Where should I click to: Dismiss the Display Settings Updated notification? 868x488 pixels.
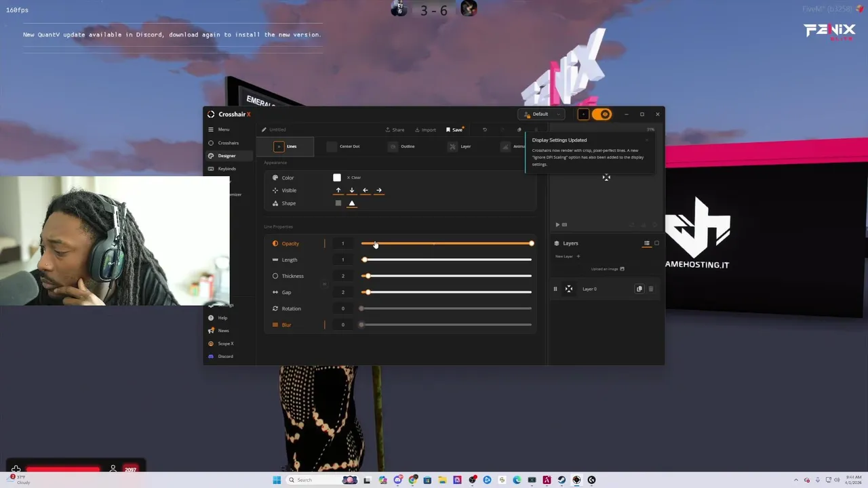point(647,140)
